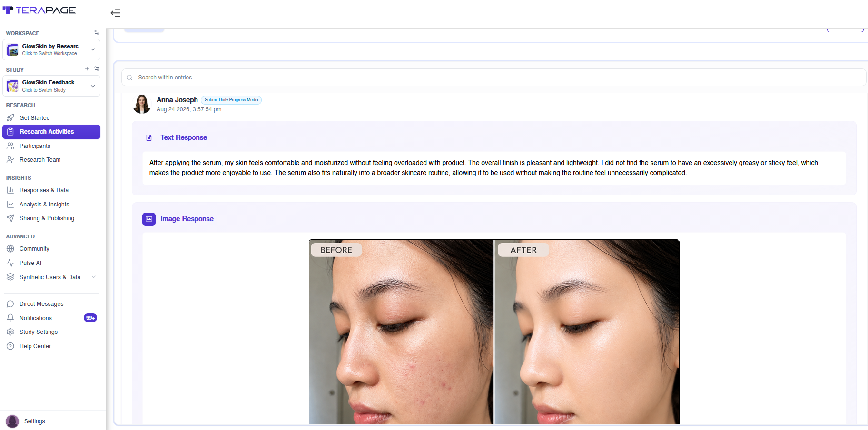
Task: Click the user avatar beside Settings
Action: (x=12, y=421)
